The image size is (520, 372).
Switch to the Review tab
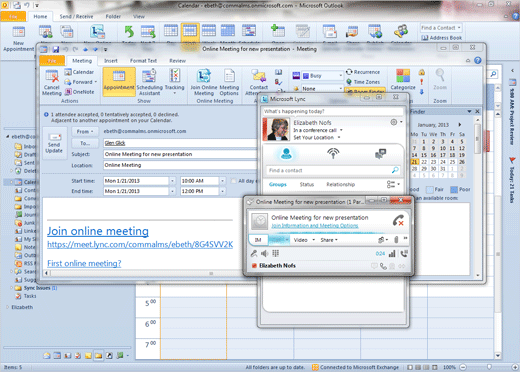click(177, 61)
